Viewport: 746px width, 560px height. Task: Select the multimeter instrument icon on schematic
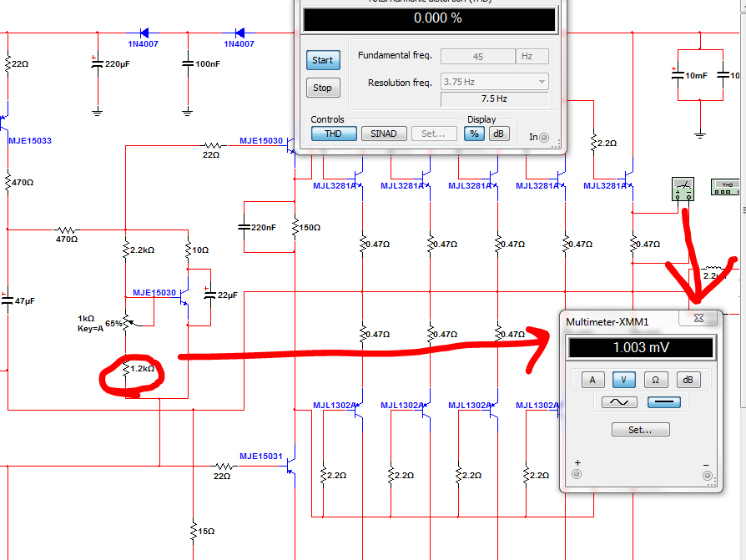[x=683, y=189]
